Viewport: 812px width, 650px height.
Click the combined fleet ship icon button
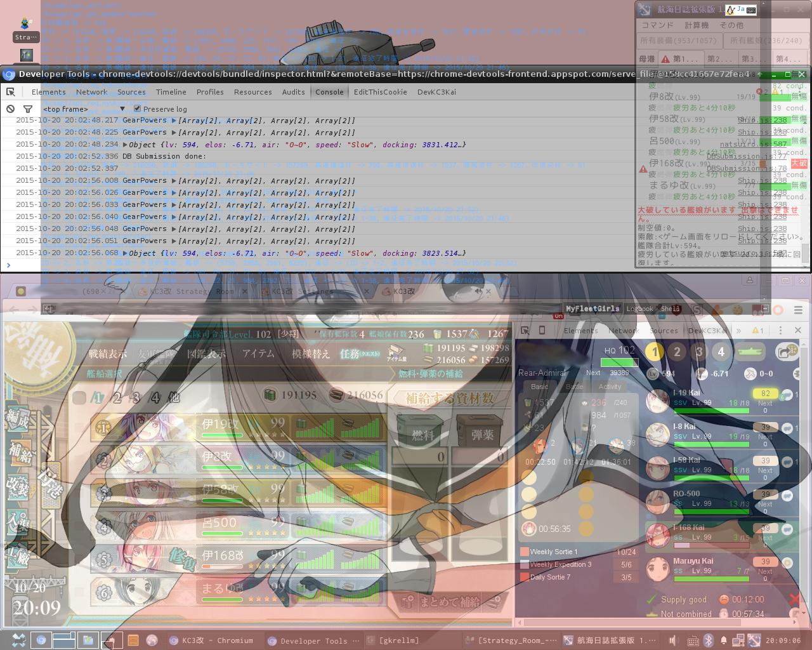click(x=750, y=352)
